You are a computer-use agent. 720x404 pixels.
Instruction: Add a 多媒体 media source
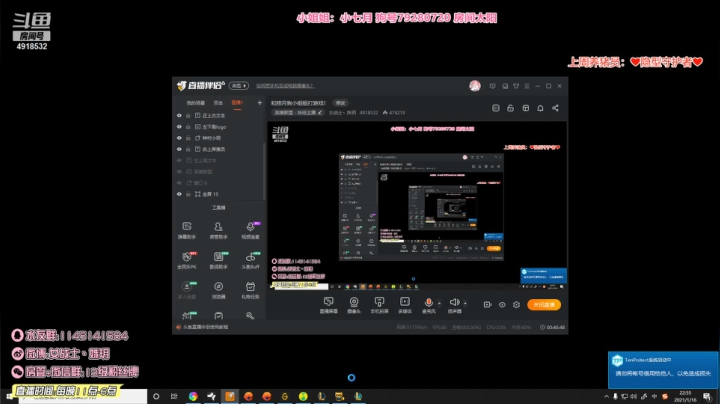pyautogui.click(x=405, y=305)
